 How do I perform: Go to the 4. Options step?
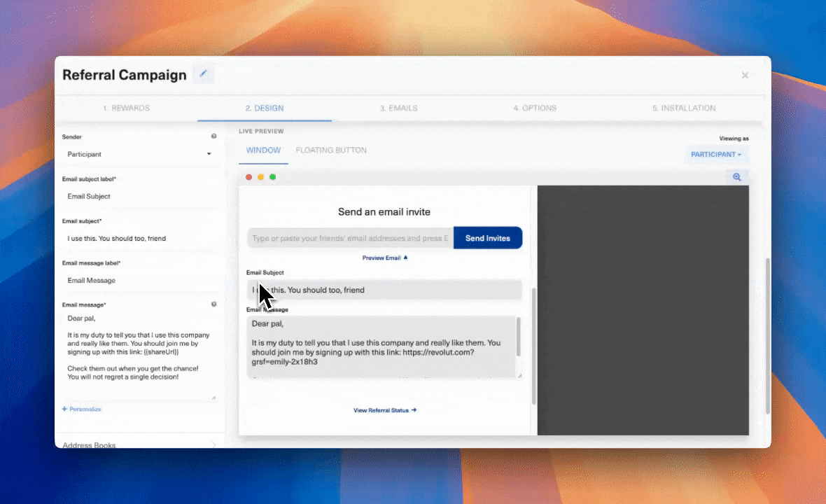(x=535, y=108)
